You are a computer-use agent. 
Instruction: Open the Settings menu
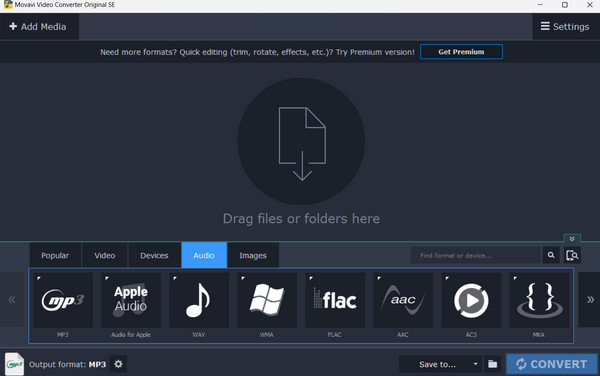(x=565, y=26)
